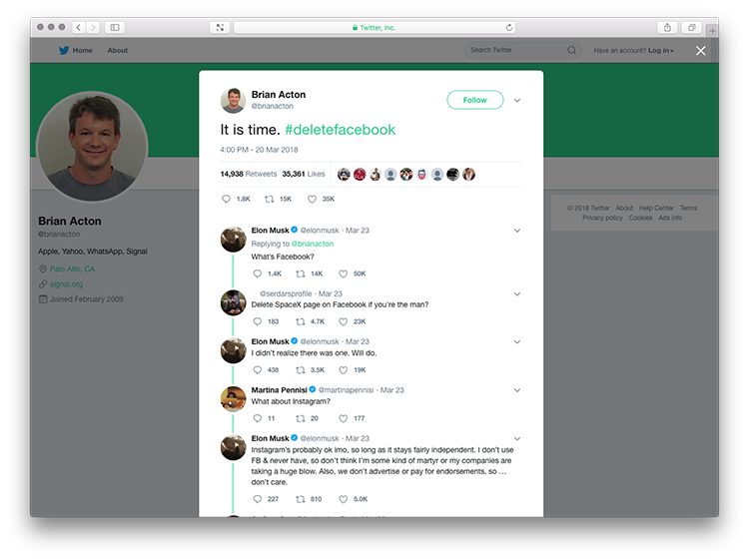Retweet 'Instagram's probably ok' tweet (810)

309,499
